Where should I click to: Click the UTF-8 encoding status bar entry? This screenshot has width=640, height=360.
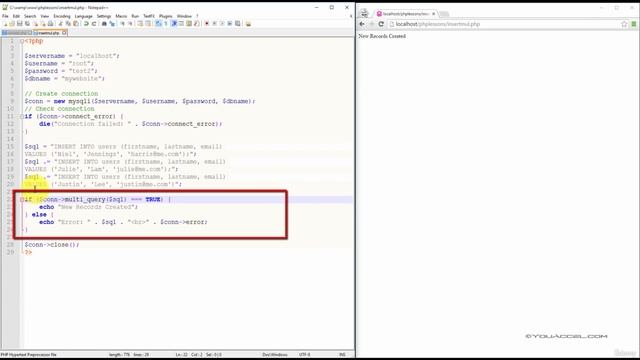click(304, 355)
